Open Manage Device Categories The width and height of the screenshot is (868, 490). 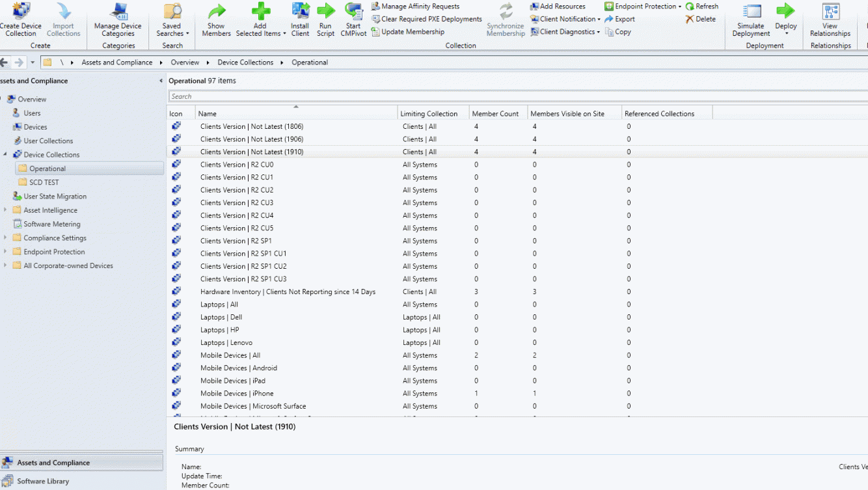[117, 20]
